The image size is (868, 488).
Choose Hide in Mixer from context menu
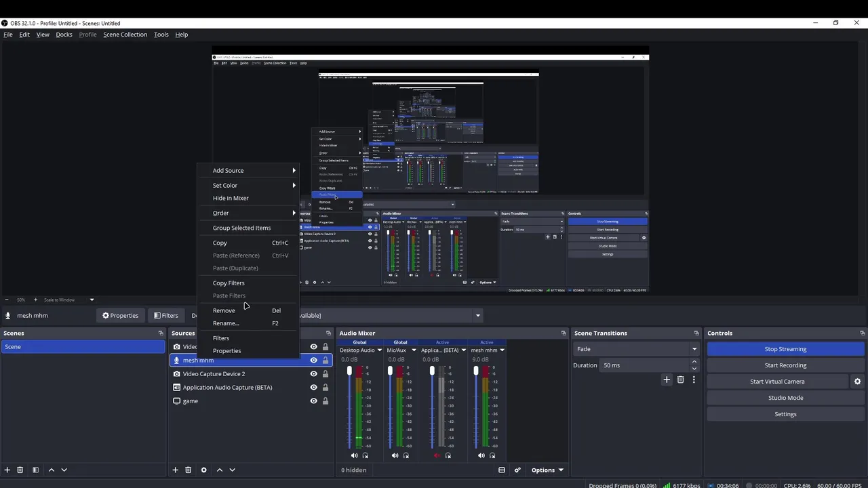(x=231, y=198)
